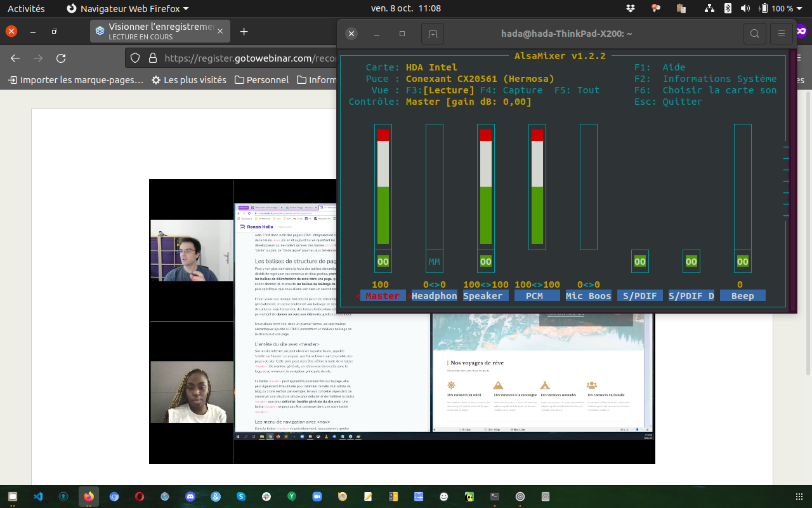Toggle Headphone MM mute box
The width and height of the screenshot is (812, 508).
[x=434, y=262]
